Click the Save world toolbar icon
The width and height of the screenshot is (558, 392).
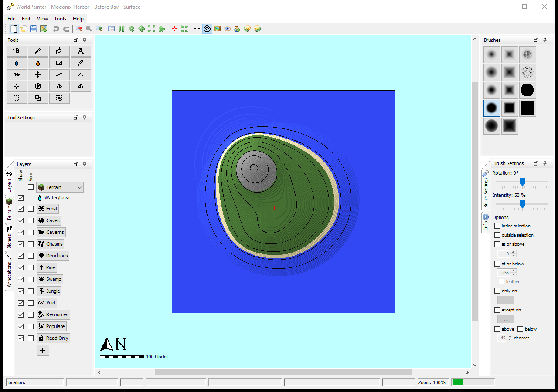[34, 29]
